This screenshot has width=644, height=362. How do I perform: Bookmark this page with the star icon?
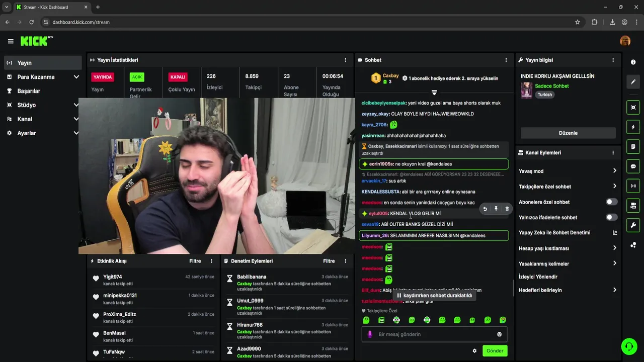578,22
